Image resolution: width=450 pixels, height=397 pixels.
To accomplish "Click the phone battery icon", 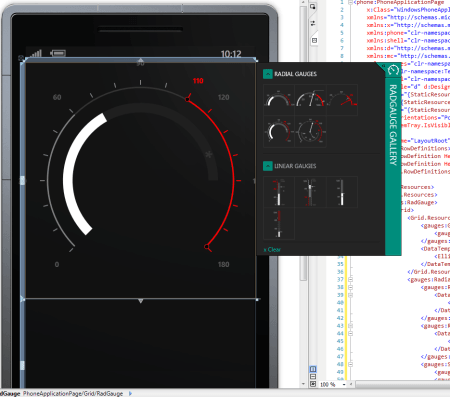I will (58, 53).
